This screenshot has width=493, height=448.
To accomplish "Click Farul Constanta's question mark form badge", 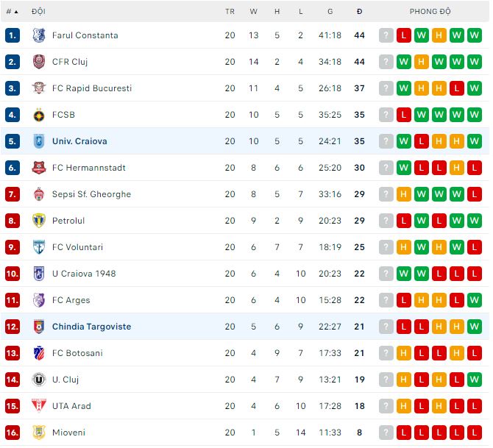I will (386, 35).
